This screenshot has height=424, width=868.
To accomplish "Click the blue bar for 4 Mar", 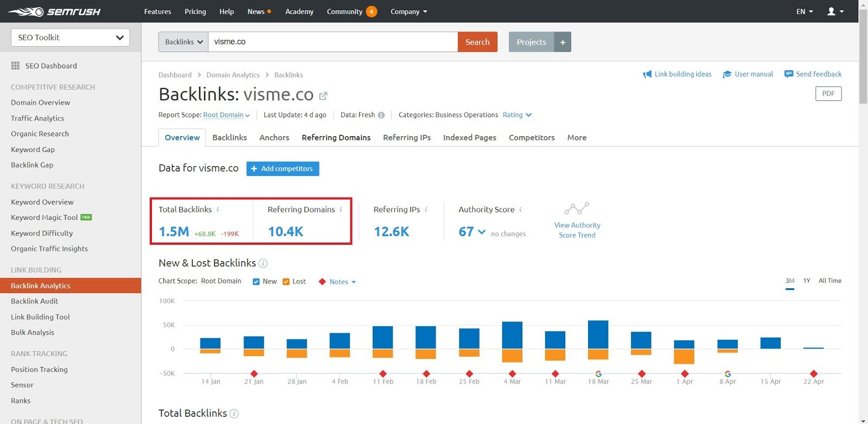I will 512,335.
